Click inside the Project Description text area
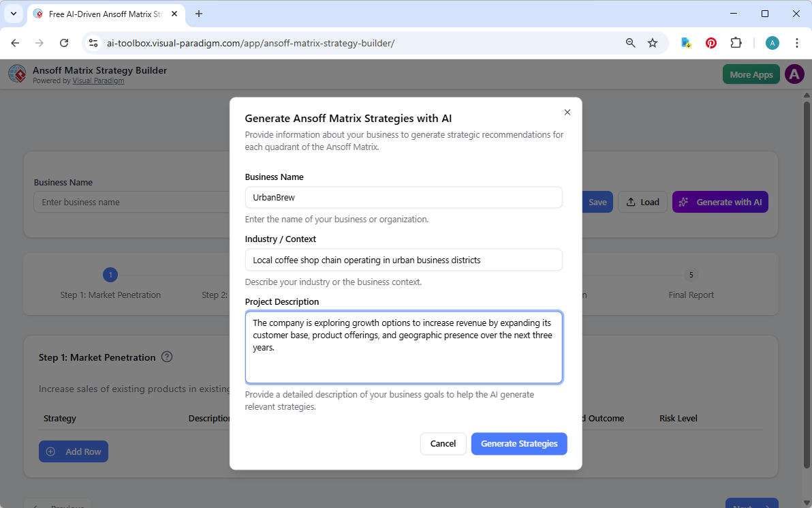812x508 pixels. click(404, 348)
